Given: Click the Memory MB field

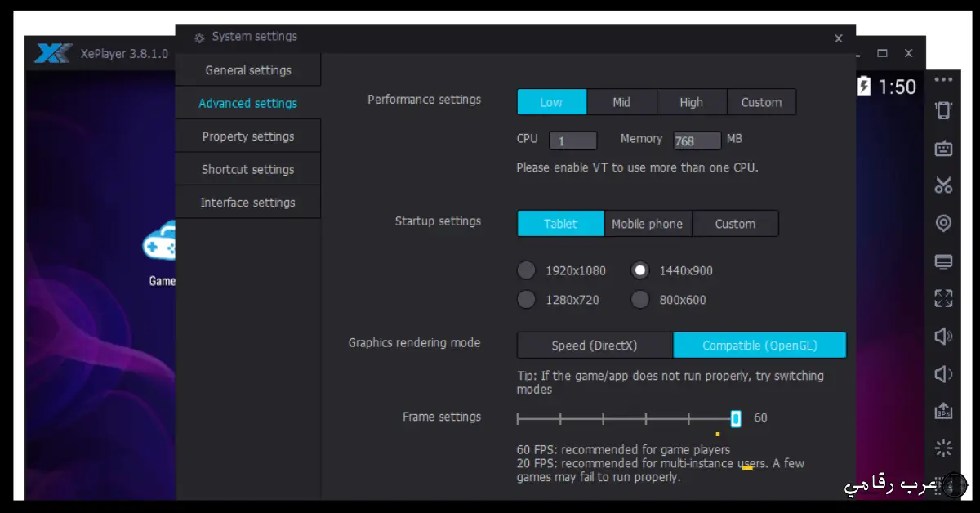Looking at the screenshot, I should tap(697, 141).
